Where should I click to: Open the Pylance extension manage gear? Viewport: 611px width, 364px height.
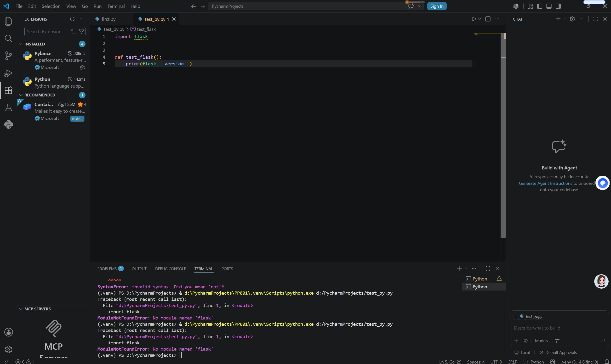[82, 67]
